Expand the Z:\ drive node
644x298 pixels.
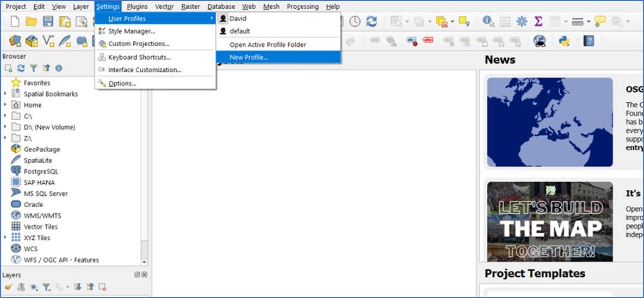(5, 138)
